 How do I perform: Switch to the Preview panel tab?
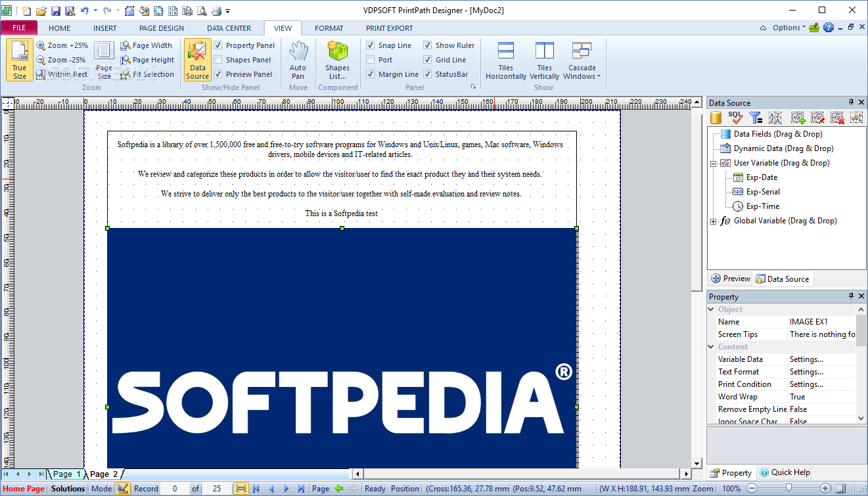[x=731, y=279]
